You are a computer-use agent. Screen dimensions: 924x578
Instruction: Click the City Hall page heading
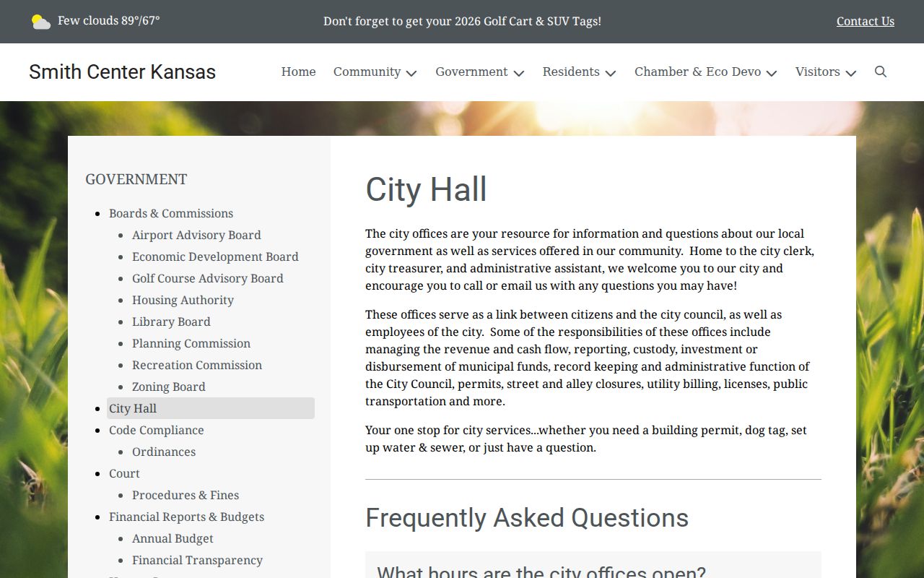(x=426, y=189)
